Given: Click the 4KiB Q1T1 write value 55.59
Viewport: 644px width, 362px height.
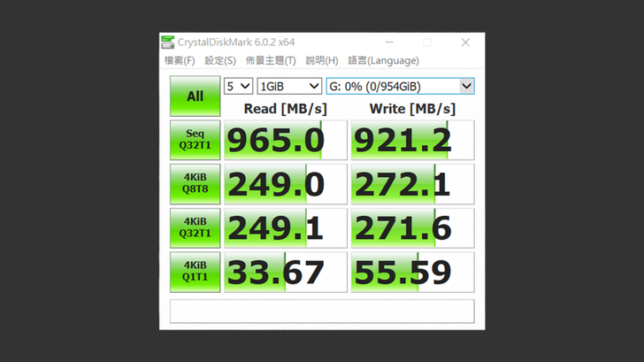Looking at the screenshot, I should click(x=412, y=272).
